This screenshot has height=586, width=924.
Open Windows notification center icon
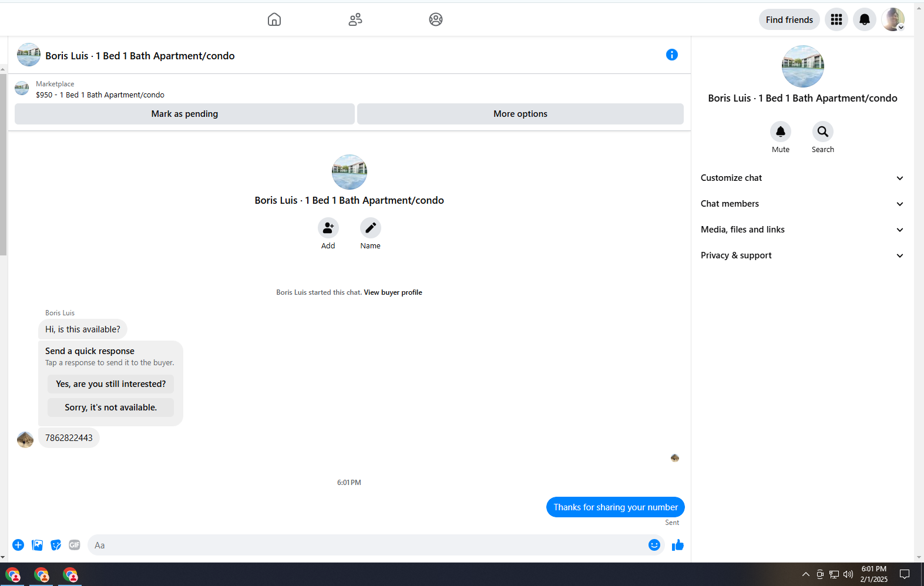(905, 574)
